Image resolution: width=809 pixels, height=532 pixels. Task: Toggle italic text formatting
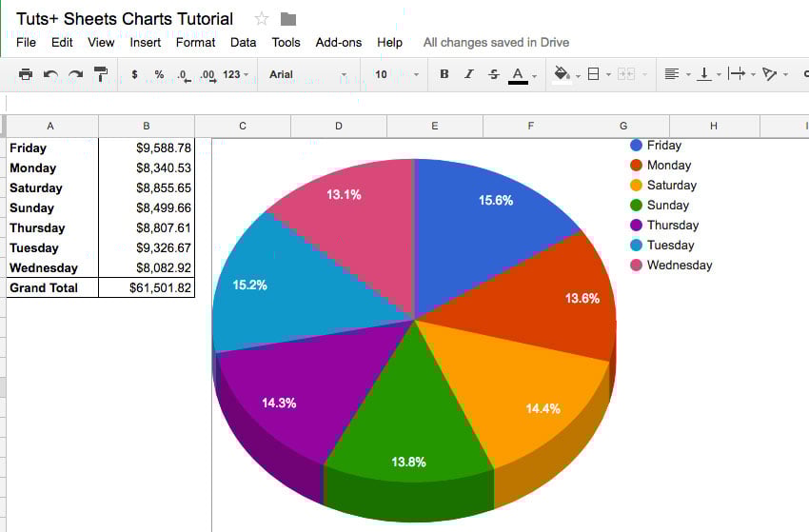tap(468, 74)
